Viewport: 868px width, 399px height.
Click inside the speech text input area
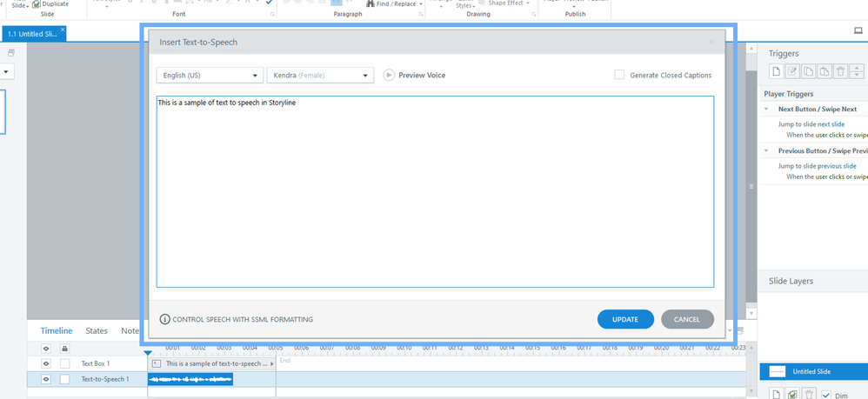pyautogui.click(x=435, y=191)
